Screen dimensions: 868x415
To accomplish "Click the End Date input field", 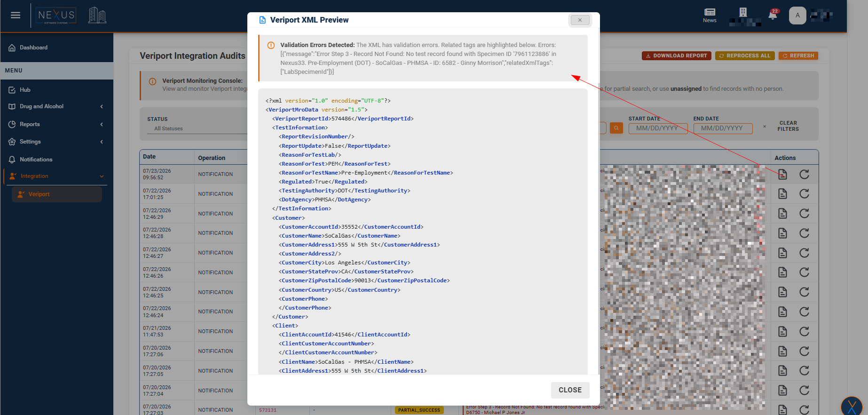I will click(723, 128).
